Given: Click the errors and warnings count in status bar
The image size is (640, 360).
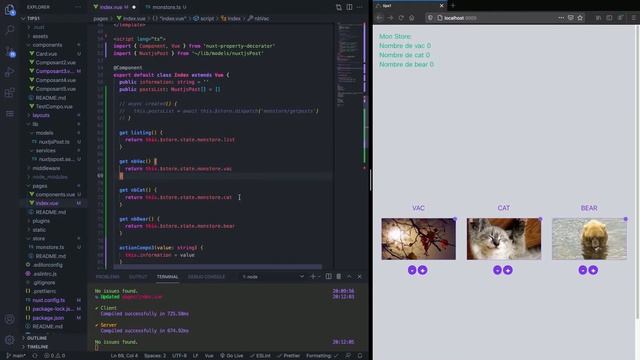Looking at the screenshot, I should click(x=54, y=356).
